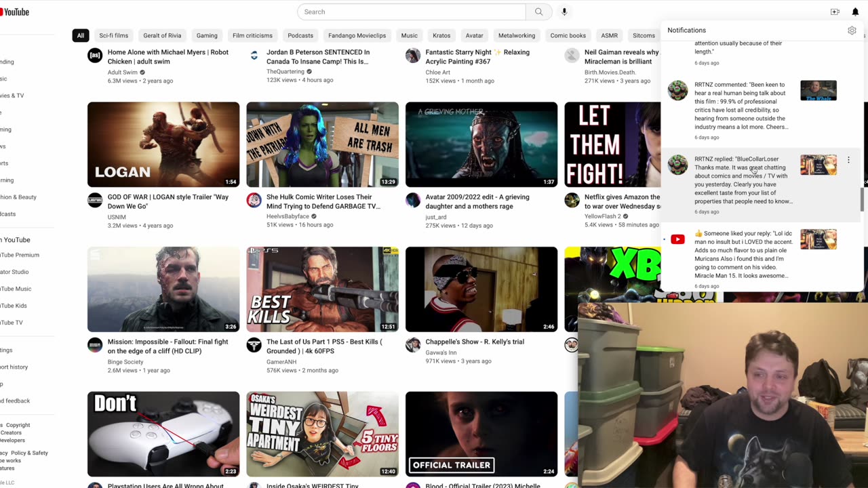This screenshot has width=868, height=488.
Task: Click HeelvsBabyface channel avatar
Action: pyautogui.click(x=254, y=200)
